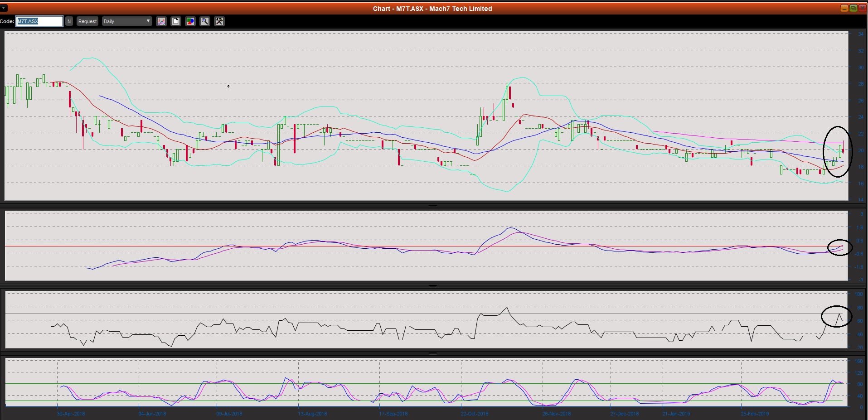868x420 pixels.
Task: Click the N button beside the code field
Action: (69, 21)
